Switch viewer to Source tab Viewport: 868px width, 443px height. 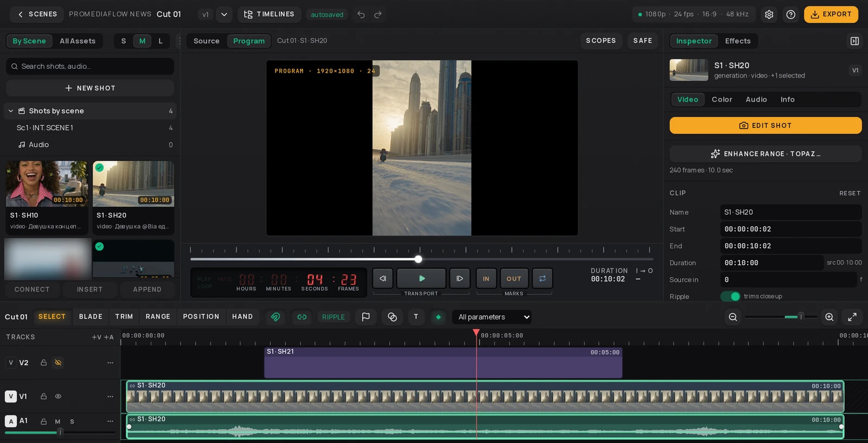206,41
